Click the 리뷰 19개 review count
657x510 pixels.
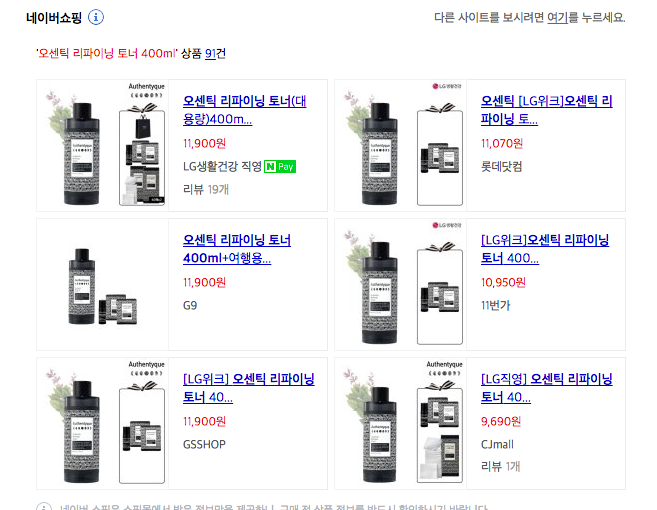click(206, 189)
